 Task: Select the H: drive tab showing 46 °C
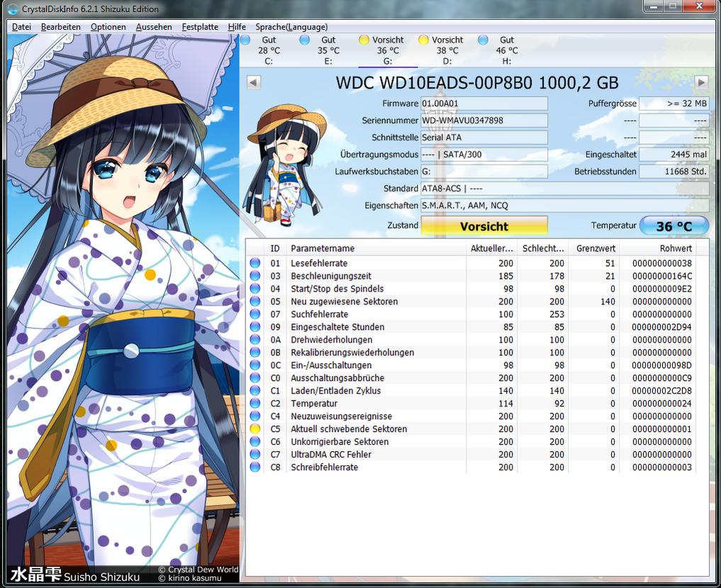(507, 50)
